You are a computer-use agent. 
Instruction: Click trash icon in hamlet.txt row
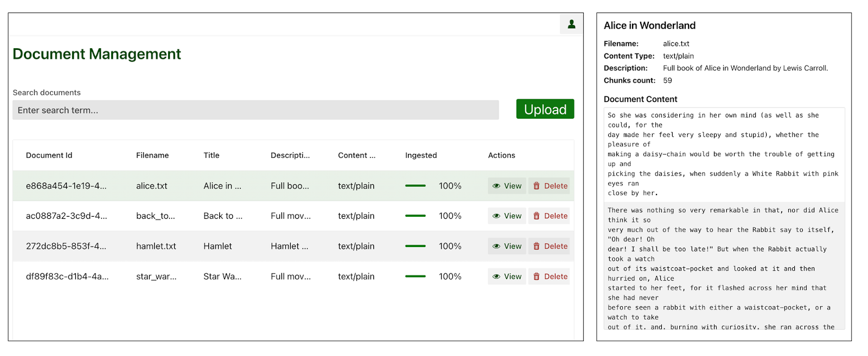click(x=537, y=247)
